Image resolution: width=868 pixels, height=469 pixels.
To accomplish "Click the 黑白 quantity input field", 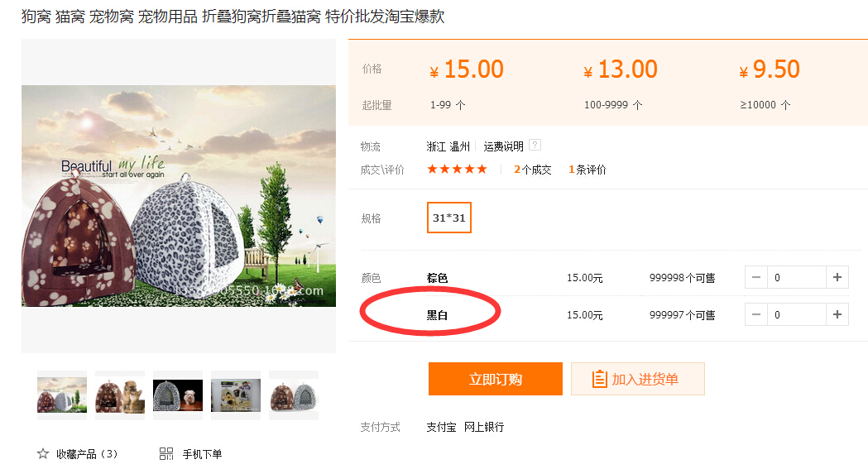I will (x=796, y=315).
